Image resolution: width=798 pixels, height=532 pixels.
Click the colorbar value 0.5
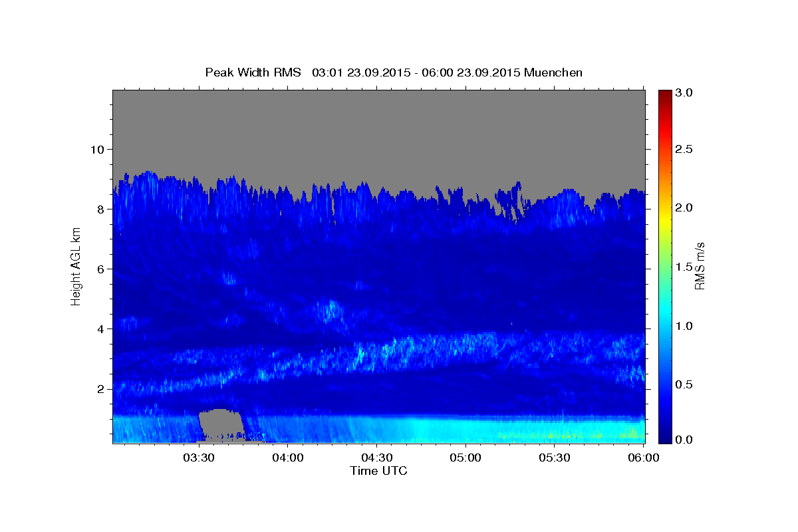click(x=684, y=384)
